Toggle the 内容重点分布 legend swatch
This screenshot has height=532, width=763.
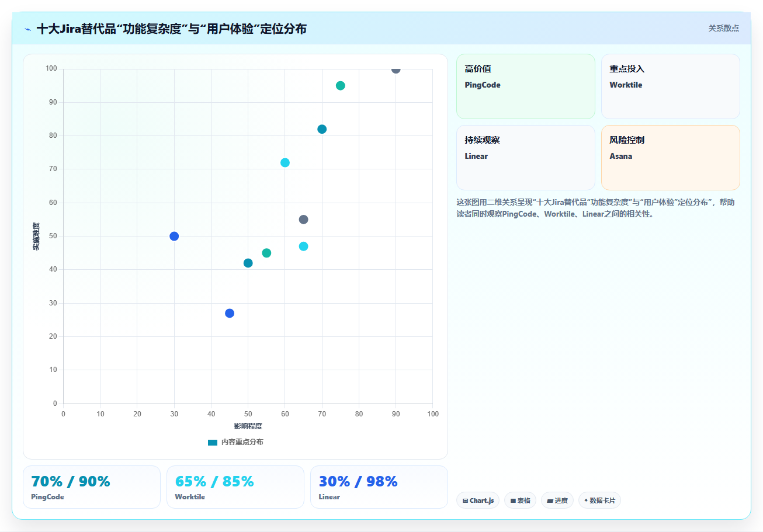click(x=213, y=442)
